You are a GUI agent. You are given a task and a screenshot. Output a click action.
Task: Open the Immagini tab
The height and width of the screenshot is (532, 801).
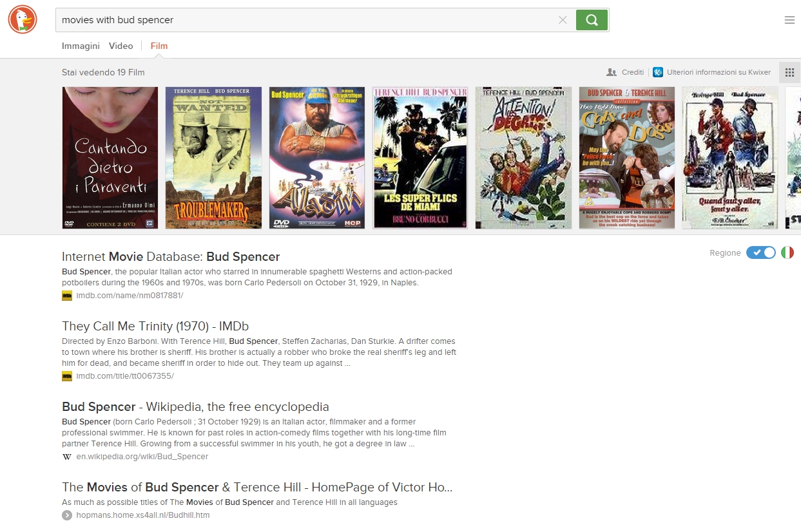[81, 46]
